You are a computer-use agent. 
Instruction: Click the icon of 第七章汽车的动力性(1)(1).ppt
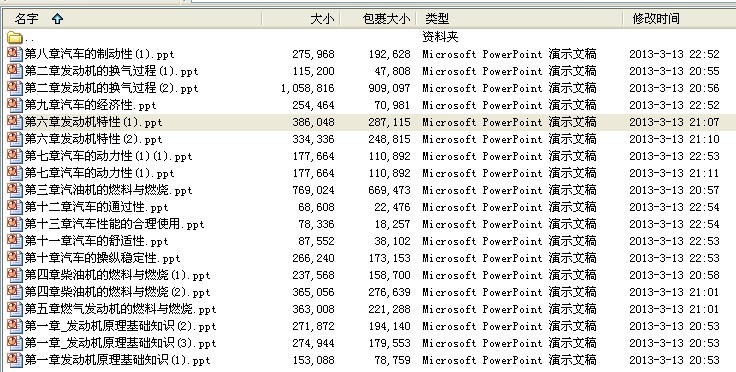click(x=15, y=156)
